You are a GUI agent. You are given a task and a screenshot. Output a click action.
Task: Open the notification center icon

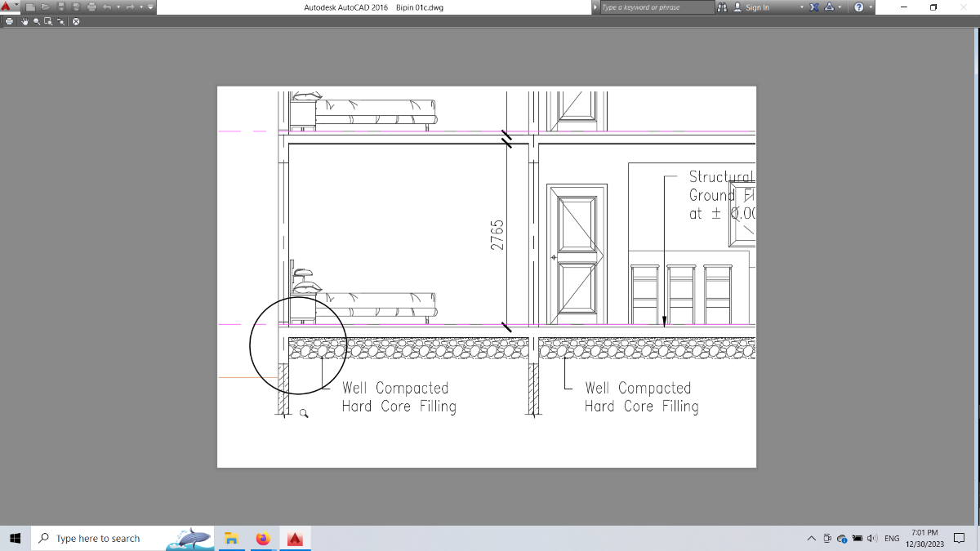point(959,539)
